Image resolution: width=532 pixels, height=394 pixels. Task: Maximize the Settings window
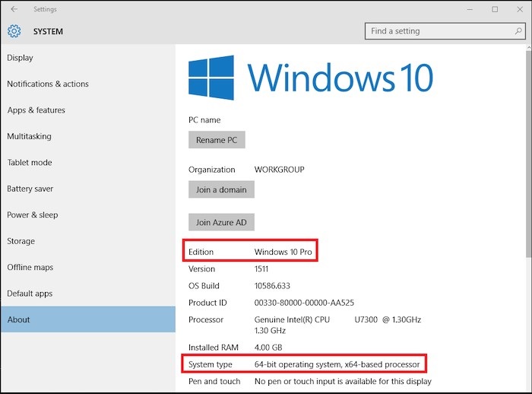495,9
